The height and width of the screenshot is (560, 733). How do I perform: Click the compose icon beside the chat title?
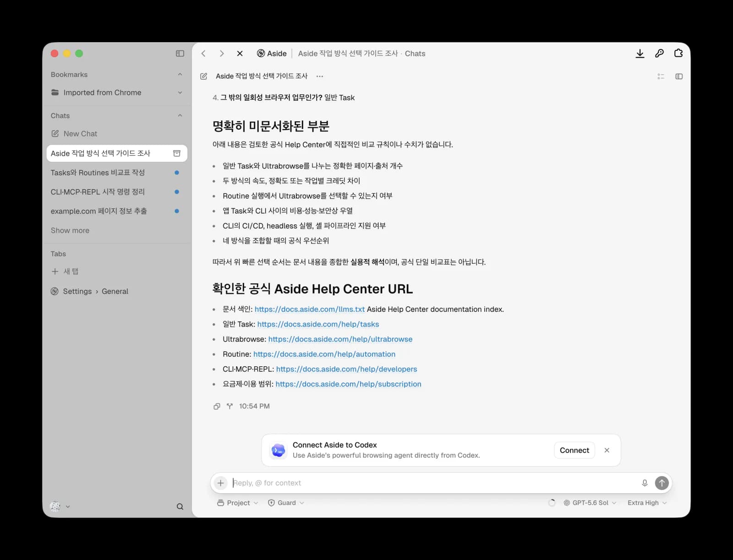204,76
